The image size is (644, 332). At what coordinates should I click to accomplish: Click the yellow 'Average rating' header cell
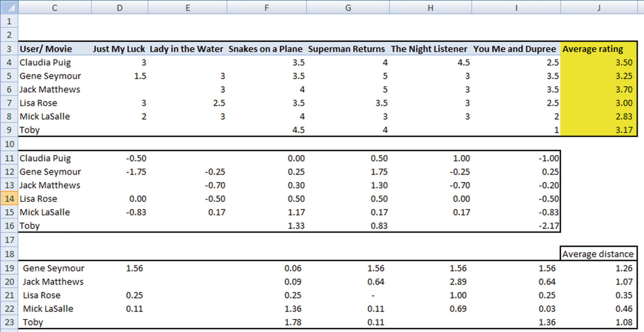(x=599, y=49)
